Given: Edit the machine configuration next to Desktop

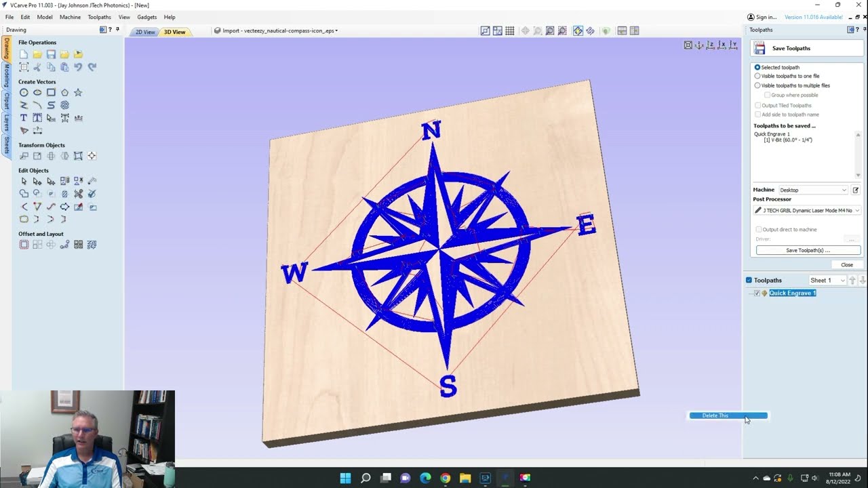Looking at the screenshot, I should point(856,190).
